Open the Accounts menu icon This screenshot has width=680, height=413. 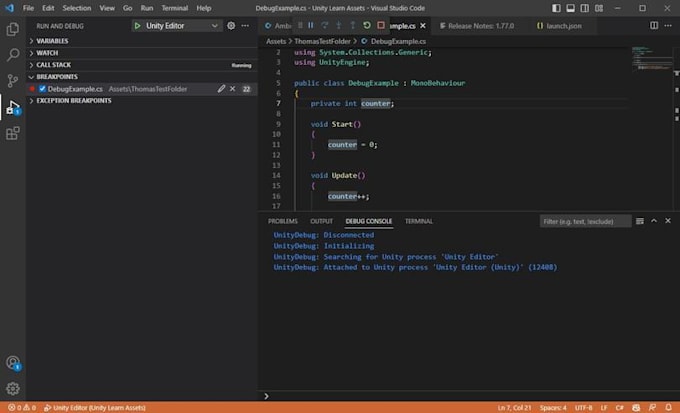click(13, 363)
